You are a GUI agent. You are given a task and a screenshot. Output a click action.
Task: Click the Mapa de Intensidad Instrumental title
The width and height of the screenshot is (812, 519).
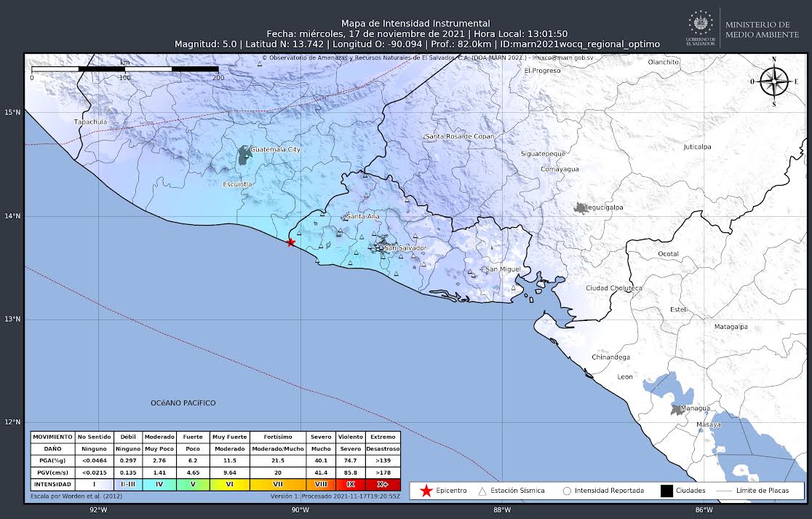(415, 23)
